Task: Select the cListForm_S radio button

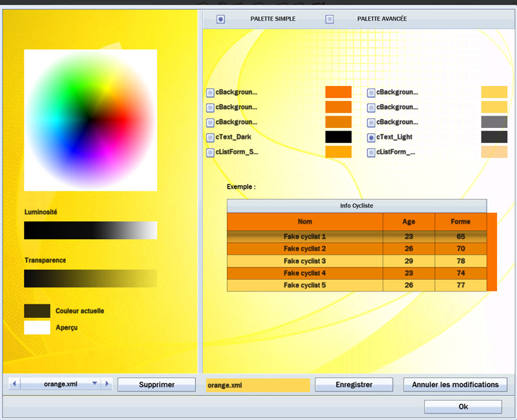Action: [x=211, y=153]
